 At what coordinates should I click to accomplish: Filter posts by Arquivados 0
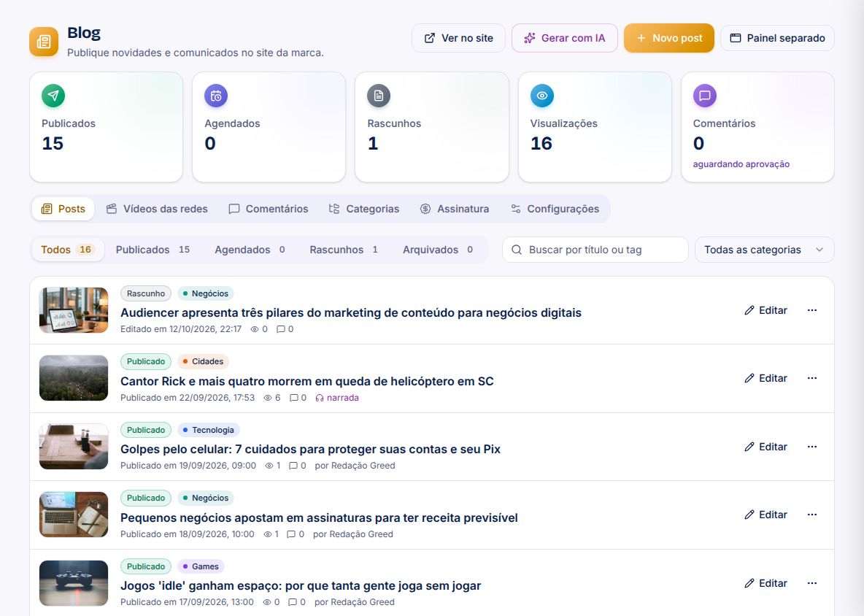[438, 250]
